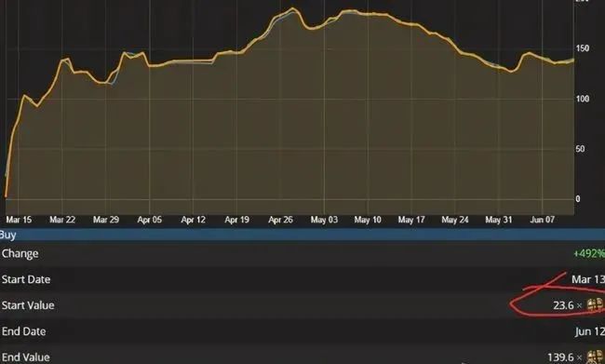The image size is (605, 364).
Task: Select the End Date row
Action: 302,331
